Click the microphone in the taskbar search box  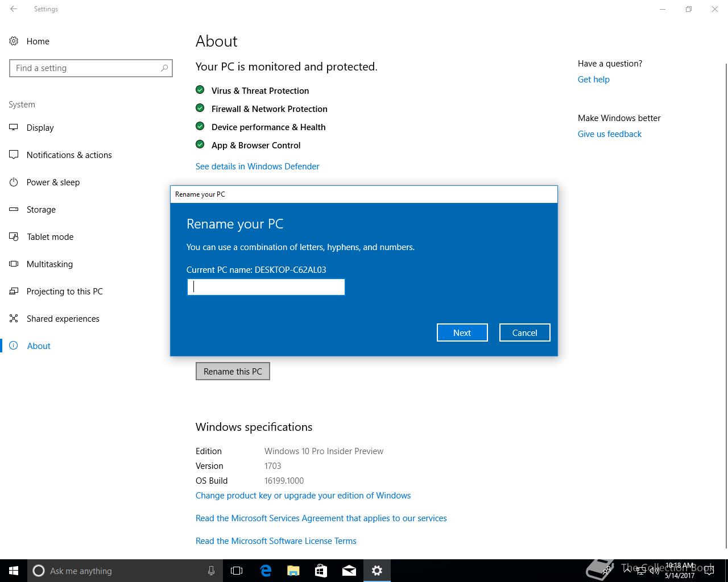tap(211, 571)
